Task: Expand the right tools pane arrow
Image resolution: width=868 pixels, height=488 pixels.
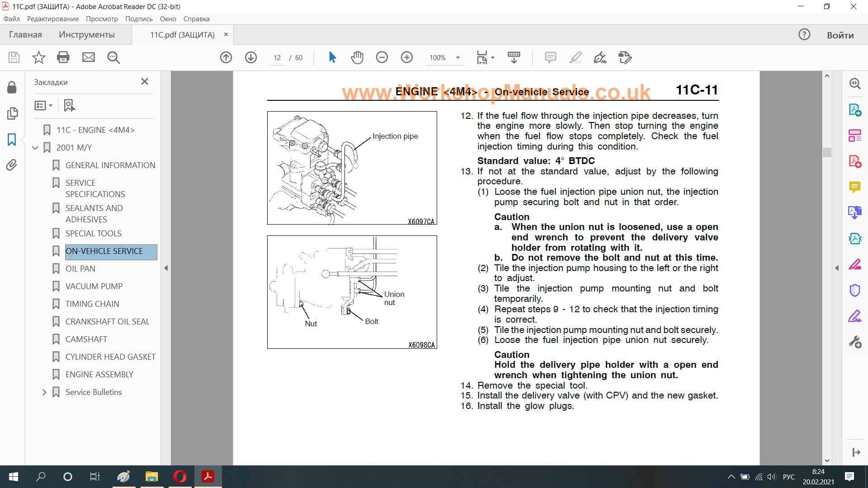Action: 837,268
